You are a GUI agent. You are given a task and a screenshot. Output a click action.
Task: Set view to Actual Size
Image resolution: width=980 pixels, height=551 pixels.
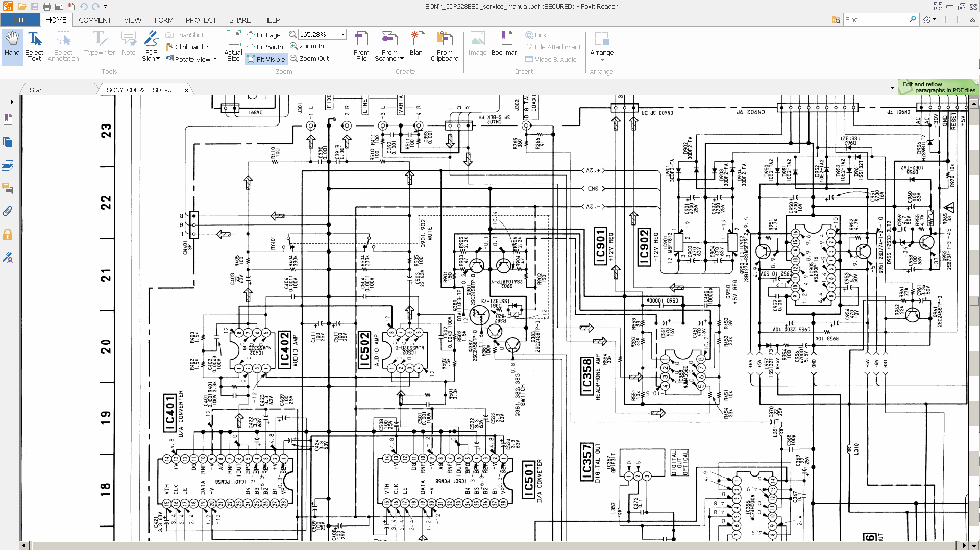tap(233, 47)
